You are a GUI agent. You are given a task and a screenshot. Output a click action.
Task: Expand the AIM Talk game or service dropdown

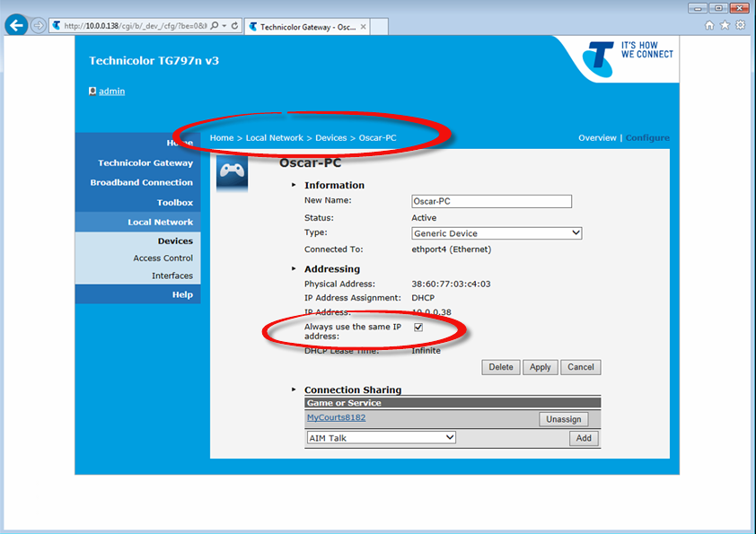pos(381,438)
